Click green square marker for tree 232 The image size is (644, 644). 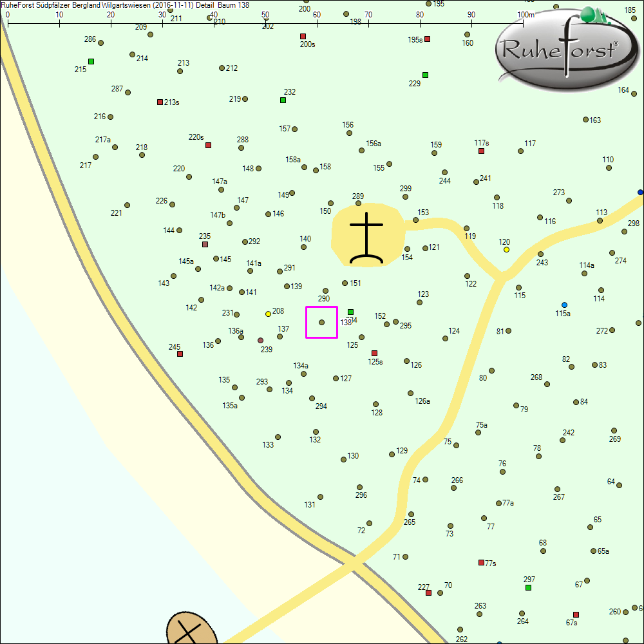tap(283, 100)
